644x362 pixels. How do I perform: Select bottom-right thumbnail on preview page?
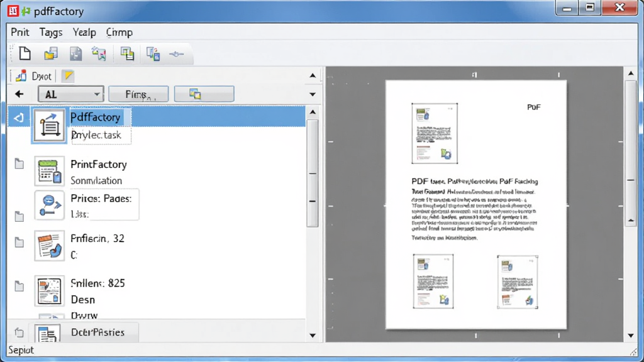[x=518, y=282]
